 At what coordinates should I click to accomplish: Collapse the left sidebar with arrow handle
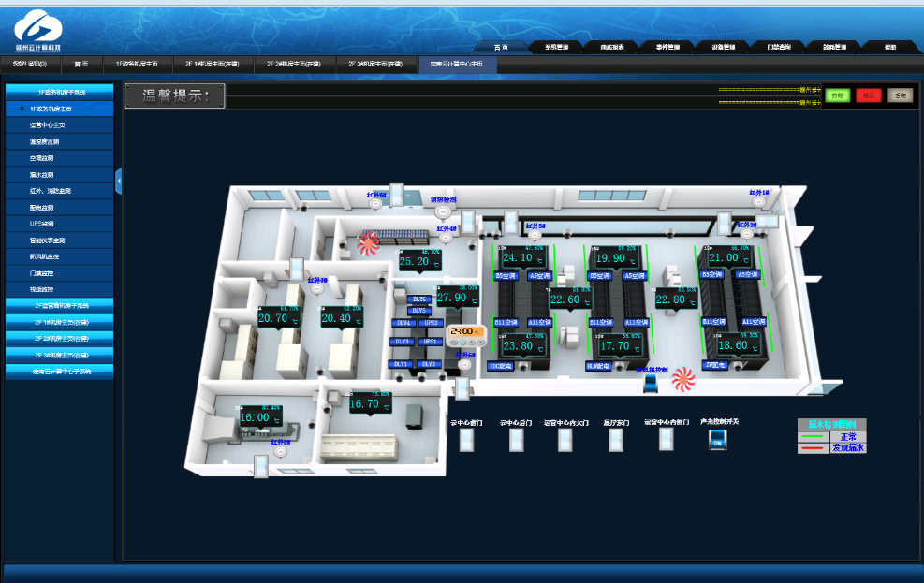coord(119,181)
